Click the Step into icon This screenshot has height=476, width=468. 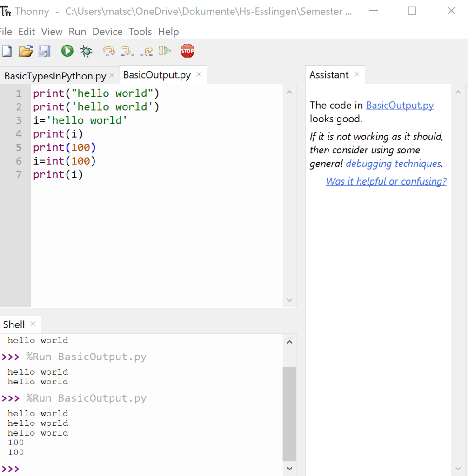pos(127,51)
